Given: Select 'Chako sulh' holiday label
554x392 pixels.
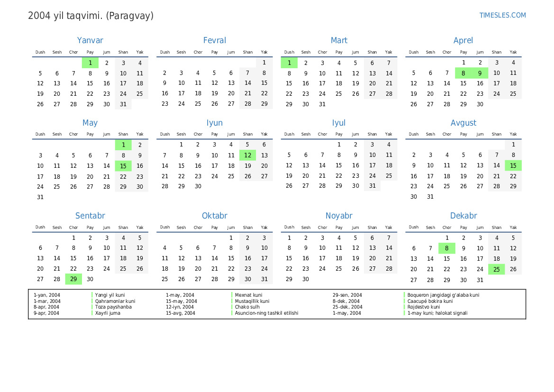Looking at the screenshot, I should point(247,307).
